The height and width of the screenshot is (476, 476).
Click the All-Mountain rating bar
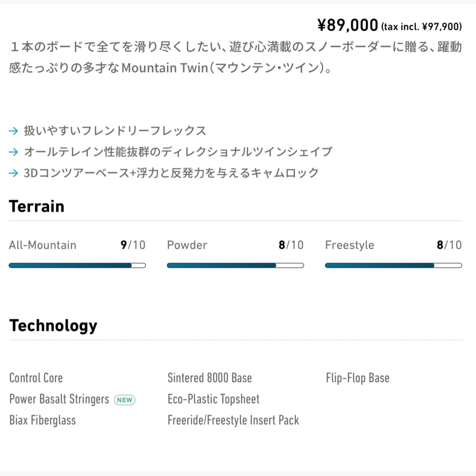click(77, 266)
